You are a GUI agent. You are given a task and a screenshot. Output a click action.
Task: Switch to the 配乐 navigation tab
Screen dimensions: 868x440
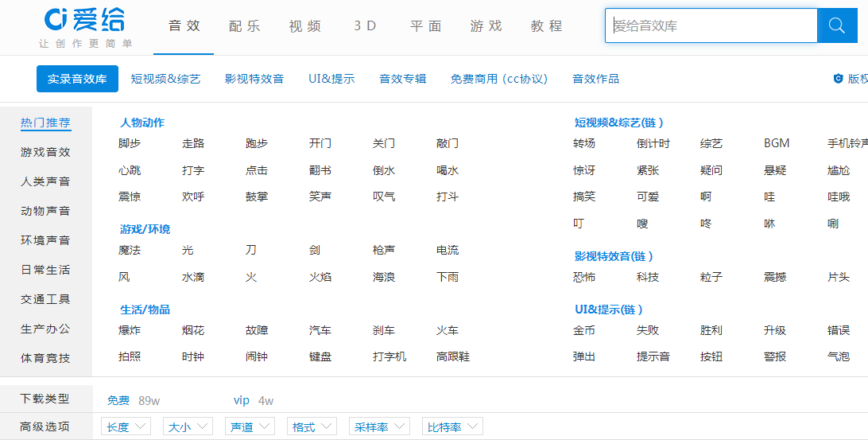click(x=244, y=26)
